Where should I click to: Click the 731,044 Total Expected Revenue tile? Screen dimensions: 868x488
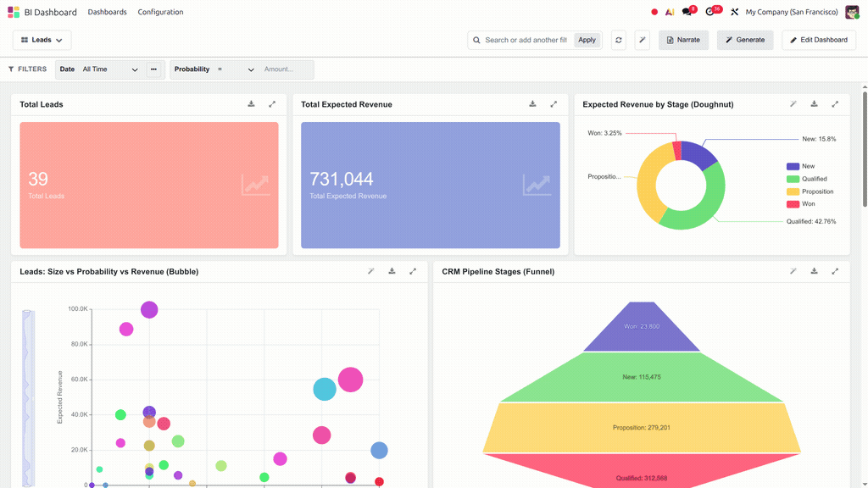tap(430, 185)
